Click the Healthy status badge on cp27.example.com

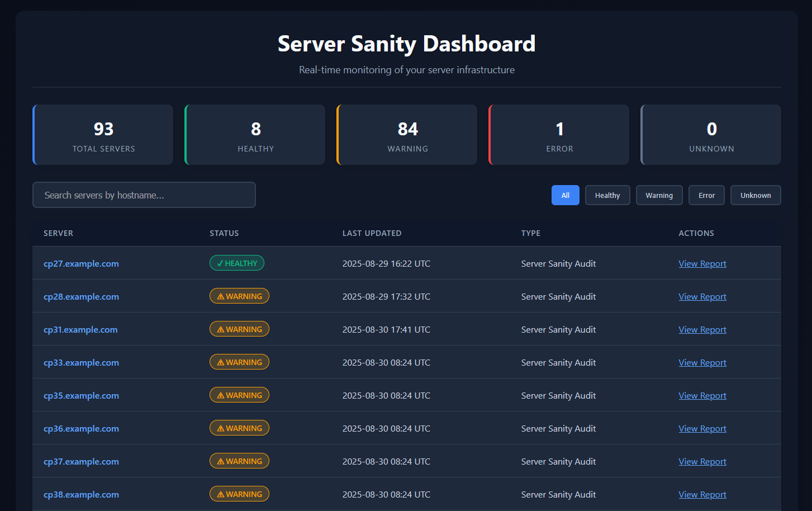(x=237, y=263)
